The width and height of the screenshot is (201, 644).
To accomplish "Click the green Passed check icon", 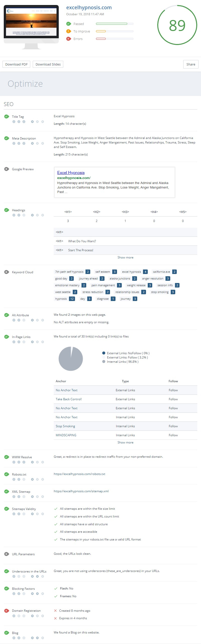I will tap(68, 24).
